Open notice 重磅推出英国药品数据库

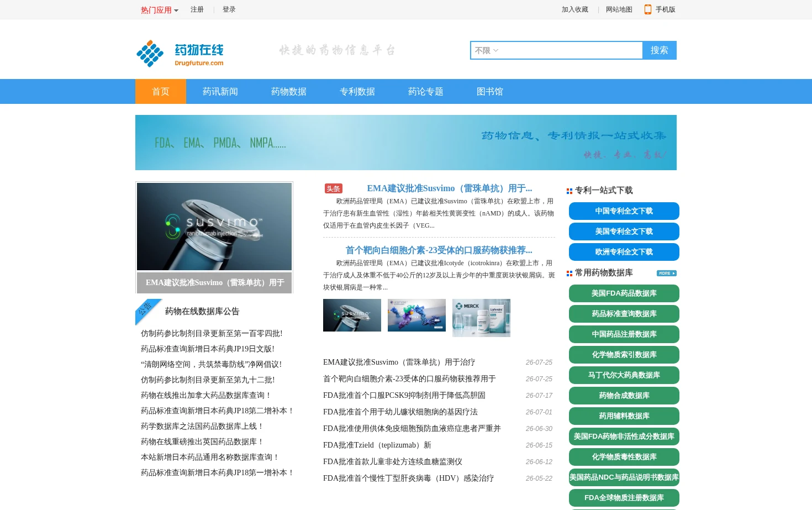click(203, 442)
